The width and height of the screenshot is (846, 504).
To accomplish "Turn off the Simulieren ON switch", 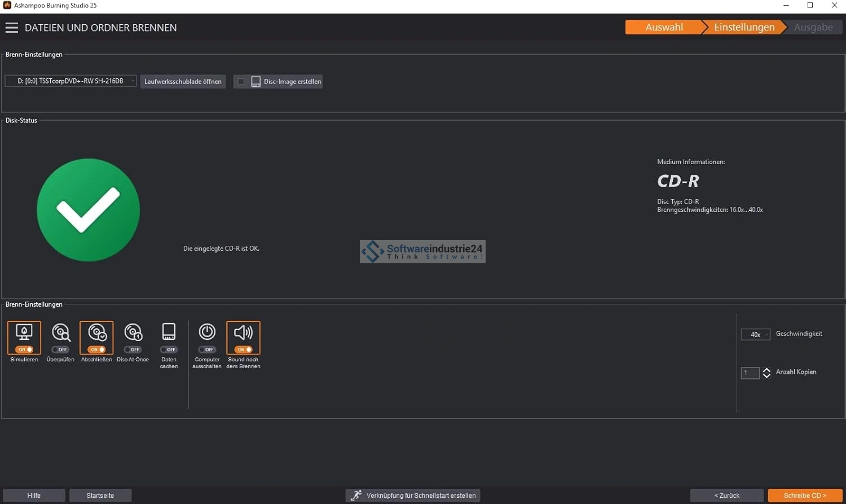I will point(24,350).
